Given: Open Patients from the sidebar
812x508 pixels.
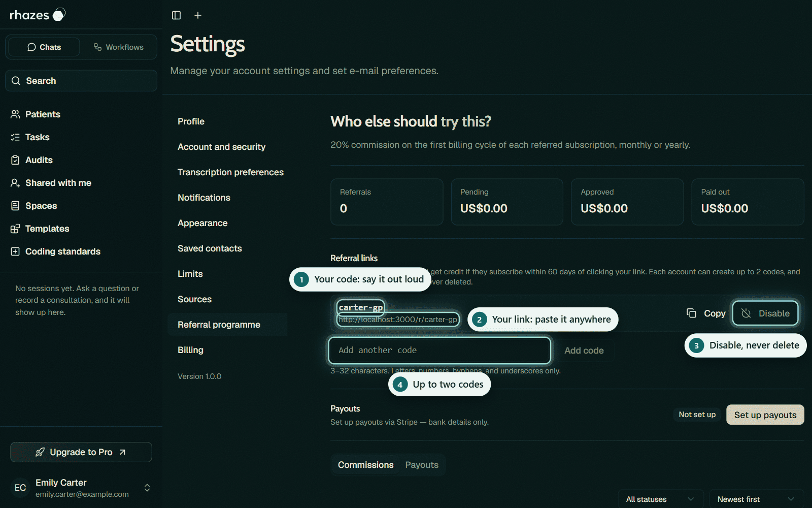Looking at the screenshot, I should [81, 114].
